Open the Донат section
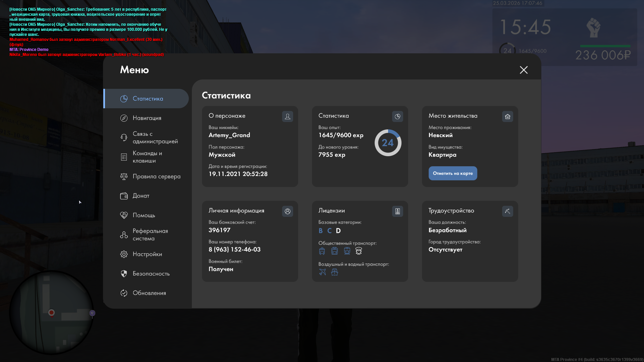This screenshot has height=362, width=644. 141,196
